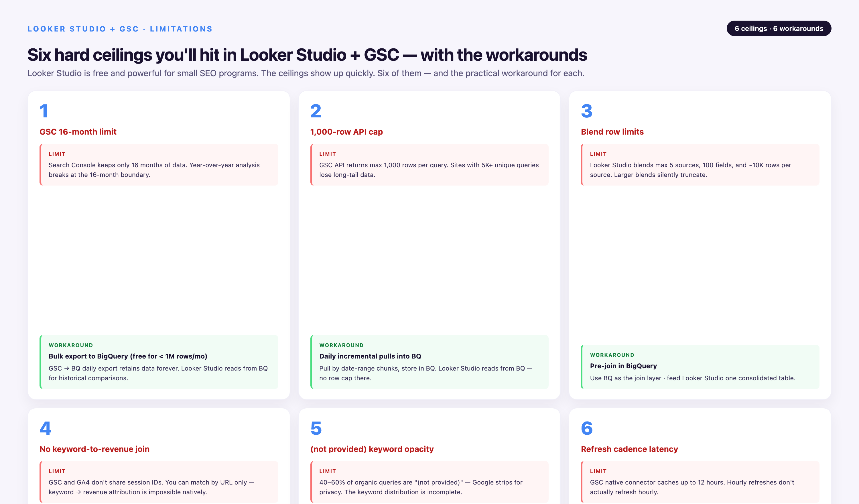
Task: Click text 'GSC and GA4 don't share session IDs'
Action: (151, 487)
